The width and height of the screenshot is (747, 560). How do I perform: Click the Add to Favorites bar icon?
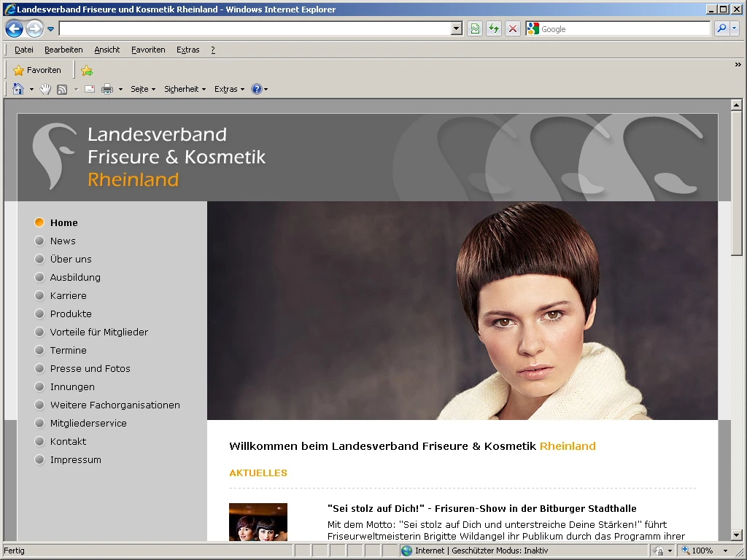click(x=87, y=71)
